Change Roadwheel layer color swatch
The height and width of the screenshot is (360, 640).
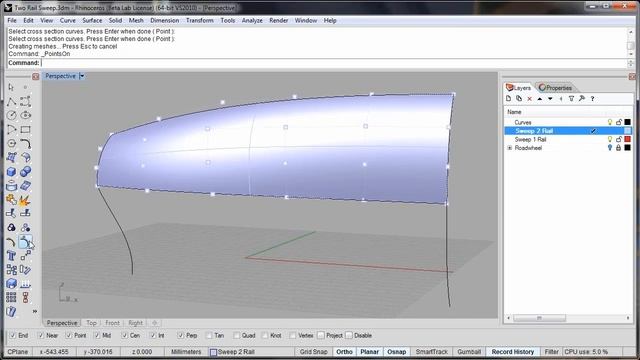pyautogui.click(x=628, y=148)
